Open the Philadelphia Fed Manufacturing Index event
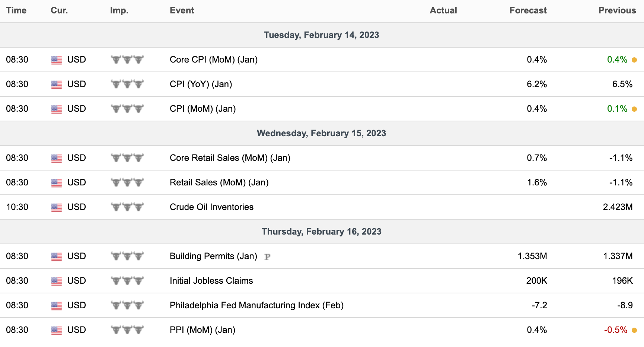644x347 pixels. click(x=256, y=305)
